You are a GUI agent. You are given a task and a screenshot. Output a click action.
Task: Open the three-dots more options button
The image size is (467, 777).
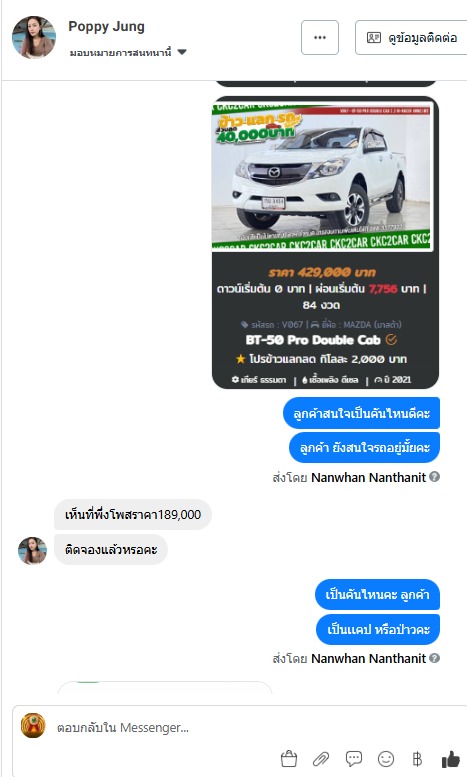[320, 37]
